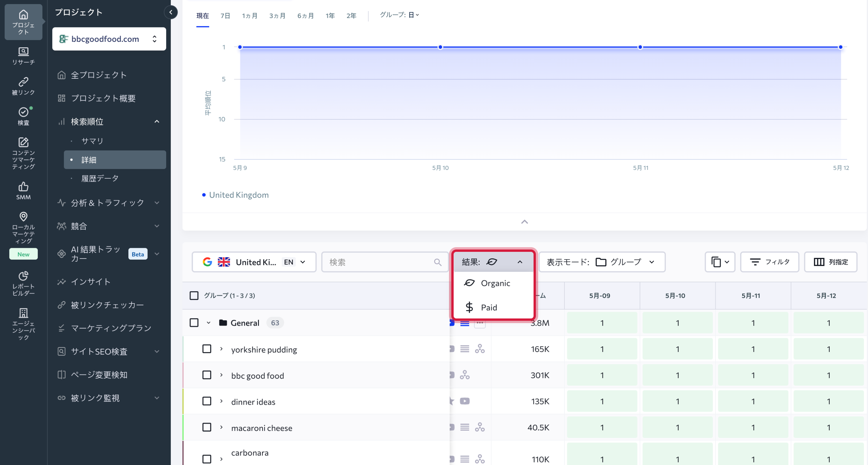Click the Google logo in search engine selector
The width and height of the screenshot is (868, 465).
(207, 262)
